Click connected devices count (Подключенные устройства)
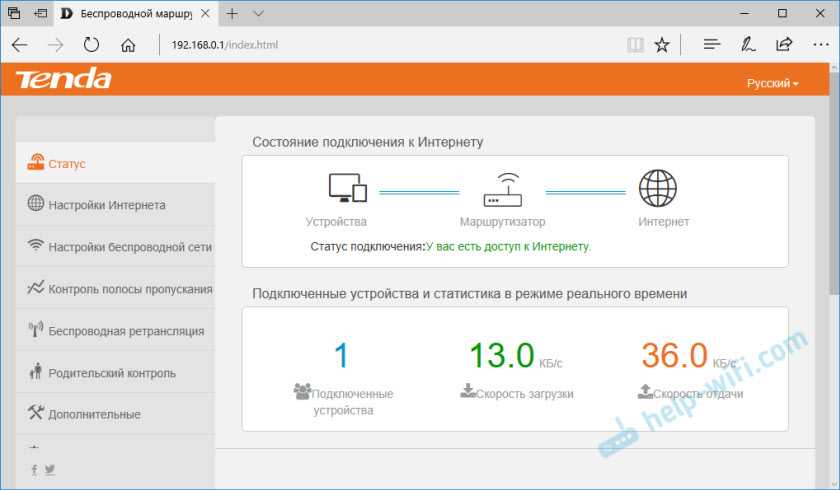840x490 pixels. pyautogui.click(x=342, y=355)
